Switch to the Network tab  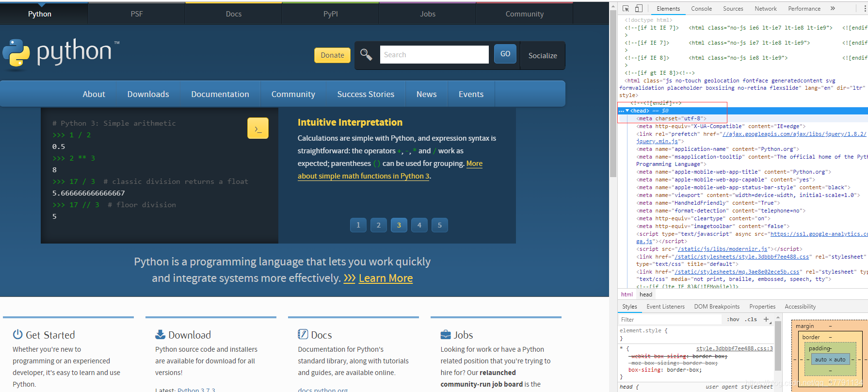tap(765, 9)
